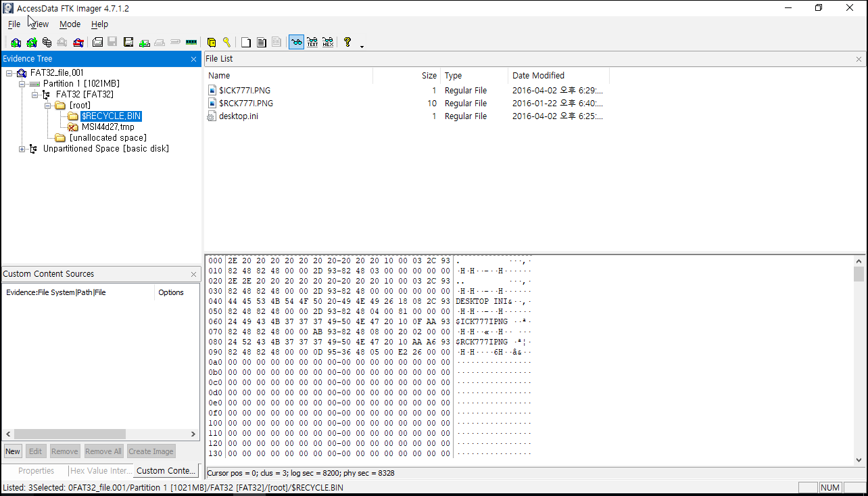Click the Detect EFS Encryption key icon
Screen dimensions: 868x496
(226, 43)
